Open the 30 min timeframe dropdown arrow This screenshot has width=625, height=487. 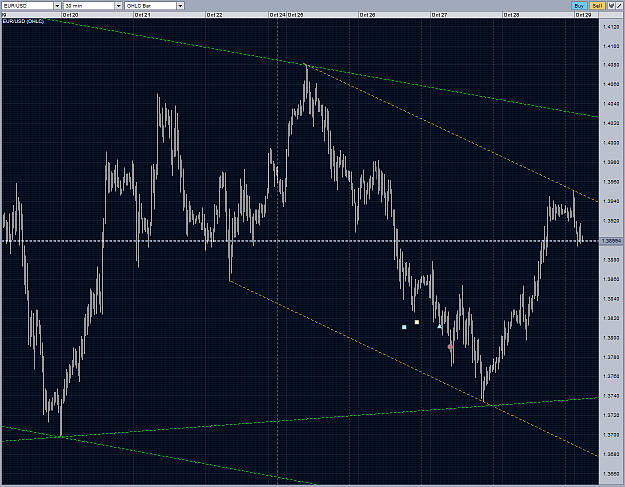pyautogui.click(x=118, y=6)
